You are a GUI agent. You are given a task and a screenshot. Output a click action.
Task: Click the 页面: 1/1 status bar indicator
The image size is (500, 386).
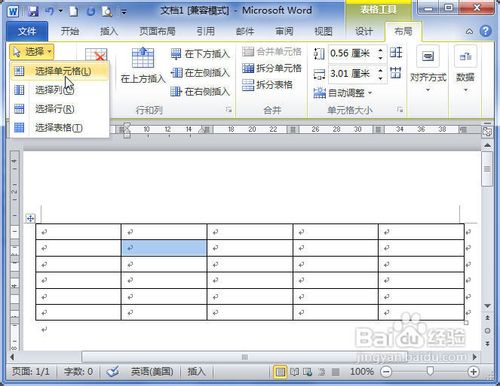[x=31, y=371]
